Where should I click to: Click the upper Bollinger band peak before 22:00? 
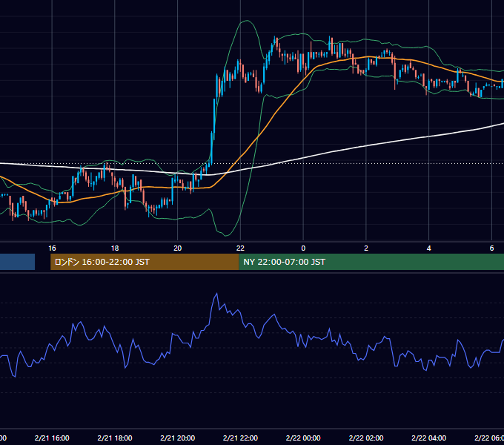(247, 21)
